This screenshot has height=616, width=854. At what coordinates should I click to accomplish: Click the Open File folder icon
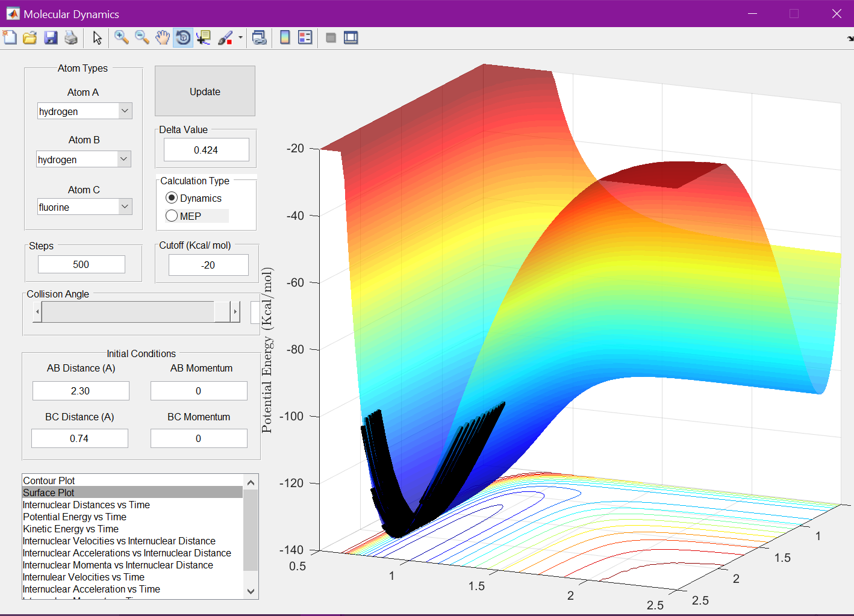30,38
